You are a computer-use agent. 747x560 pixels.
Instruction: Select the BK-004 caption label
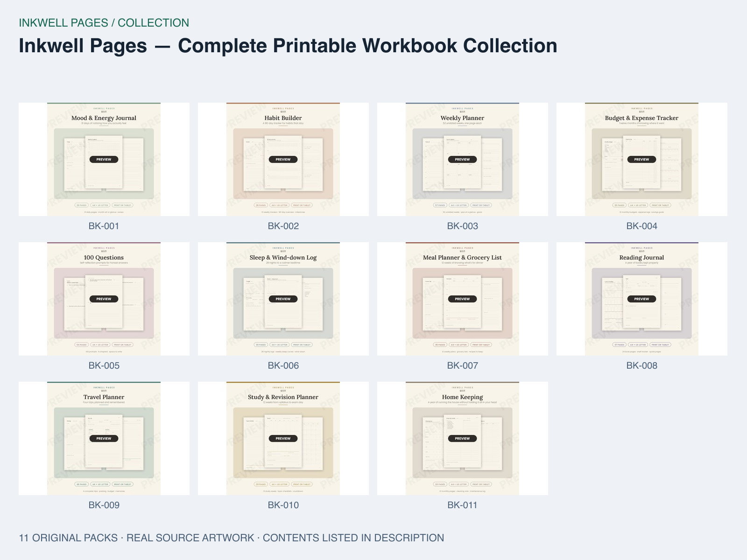tap(641, 226)
